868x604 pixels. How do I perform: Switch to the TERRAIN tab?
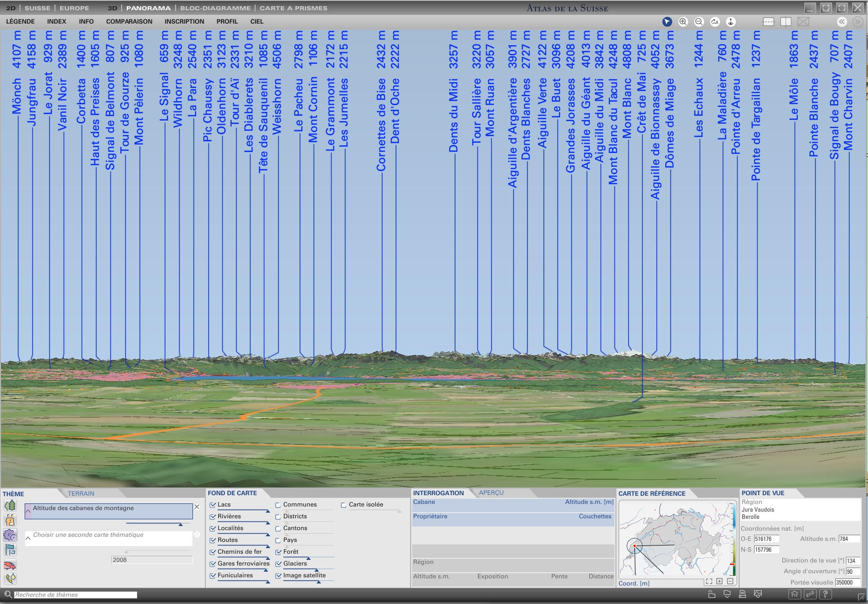pos(81,494)
